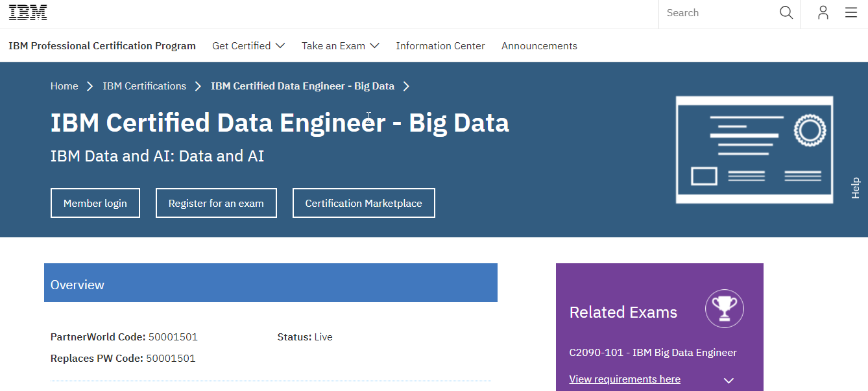This screenshot has height=391, width=868.
Task: Select C2090-101 - IBM Big Data Engineer text
Action: click(653, 353)
